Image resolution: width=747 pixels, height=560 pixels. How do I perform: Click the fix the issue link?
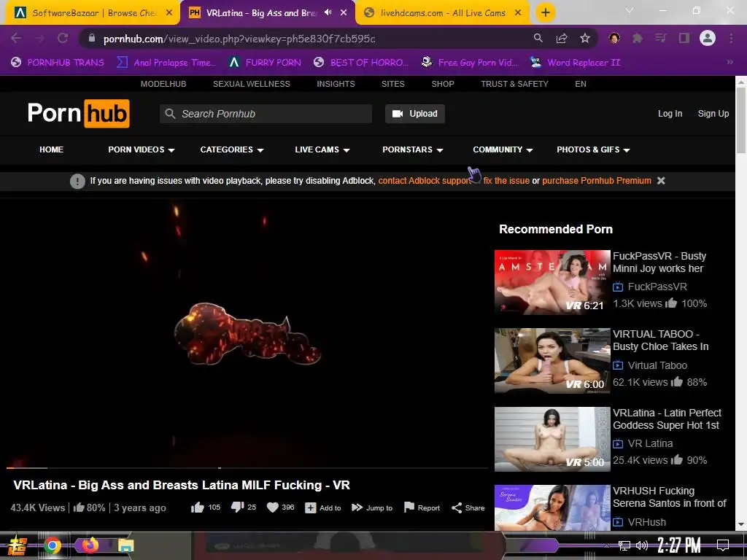point(506,181)
